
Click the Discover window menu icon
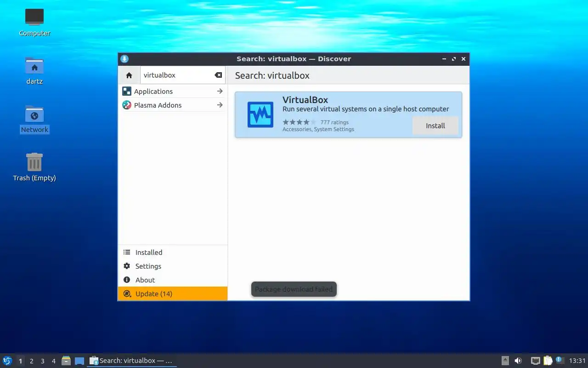124,59
